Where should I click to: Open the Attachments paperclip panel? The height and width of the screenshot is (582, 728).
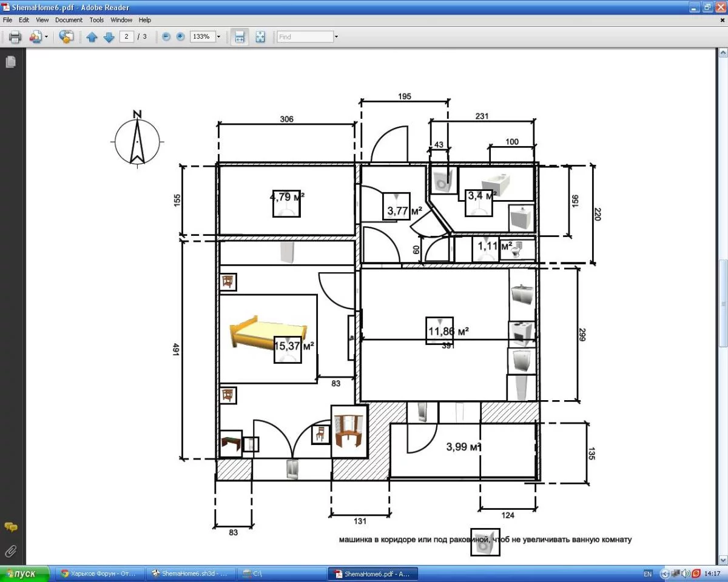(x=10, y=551)
